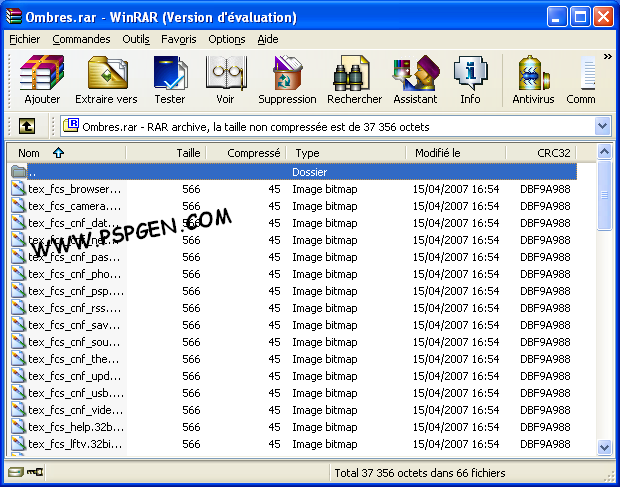The height and width of the screenshot is (487, 620).
Task: Sort by Compressé column header
Action: [x=246, y=153]
